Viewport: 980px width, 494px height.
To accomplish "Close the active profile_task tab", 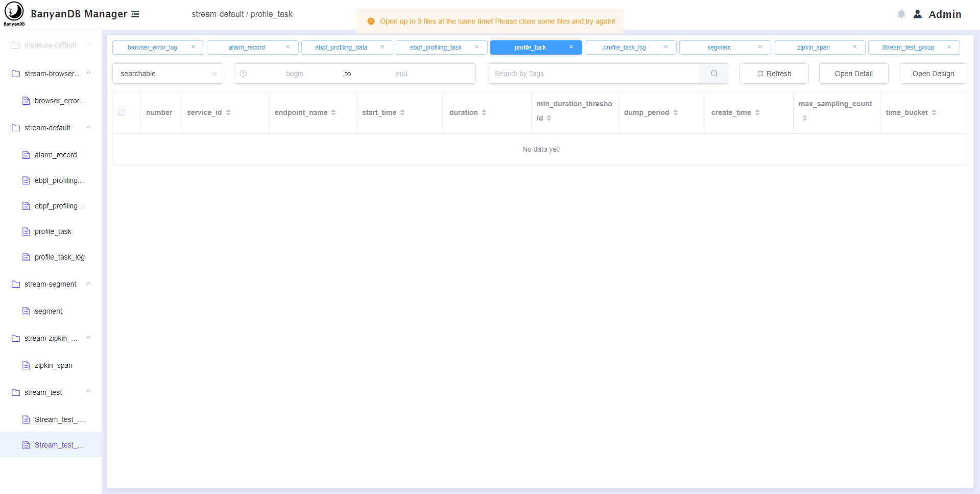I will tap(571, 47).
